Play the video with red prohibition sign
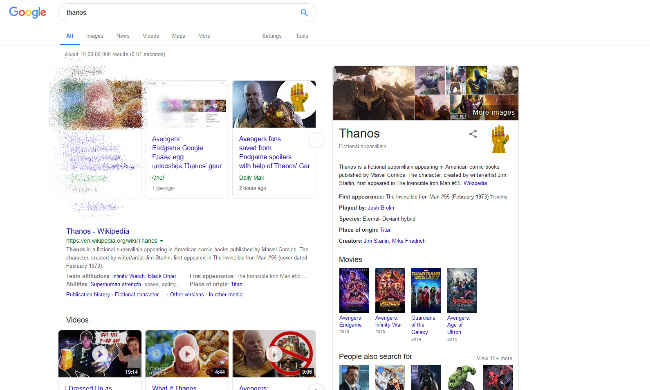 [x=274, y=354]
